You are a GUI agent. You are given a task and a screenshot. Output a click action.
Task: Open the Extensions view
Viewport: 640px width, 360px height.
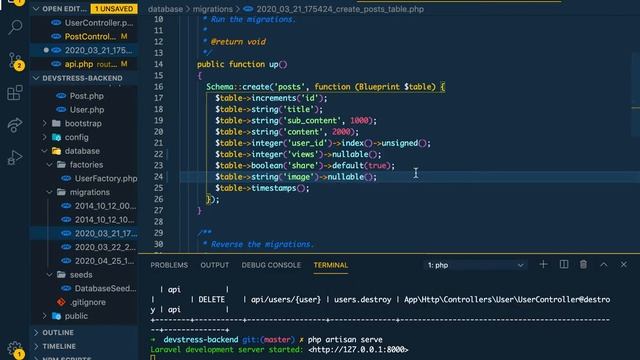[x=15, y=93]
